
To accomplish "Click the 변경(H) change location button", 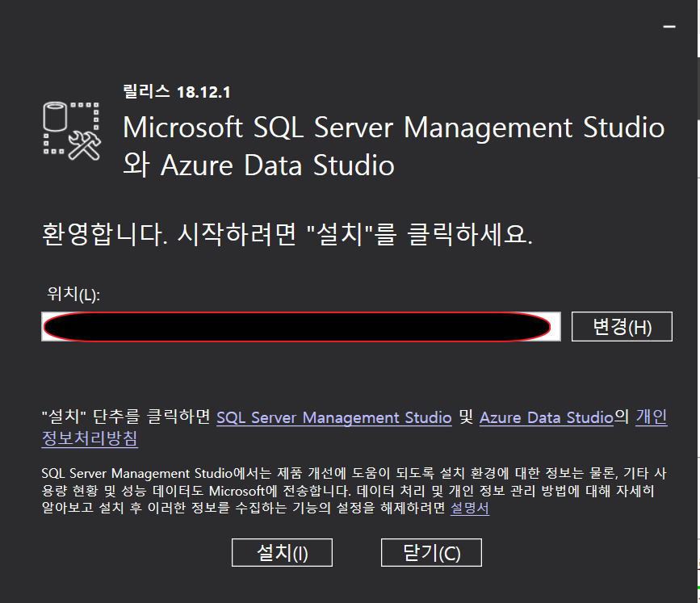I will 622,326.
